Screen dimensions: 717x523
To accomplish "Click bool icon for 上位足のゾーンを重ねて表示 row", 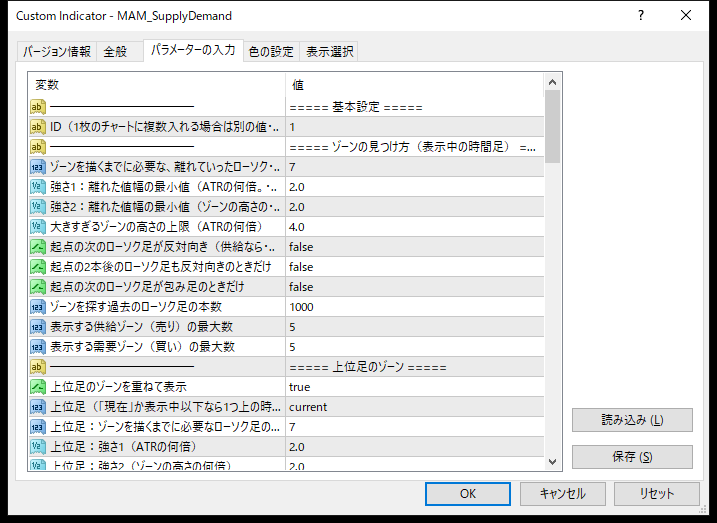I will click(x=38, y=387).
